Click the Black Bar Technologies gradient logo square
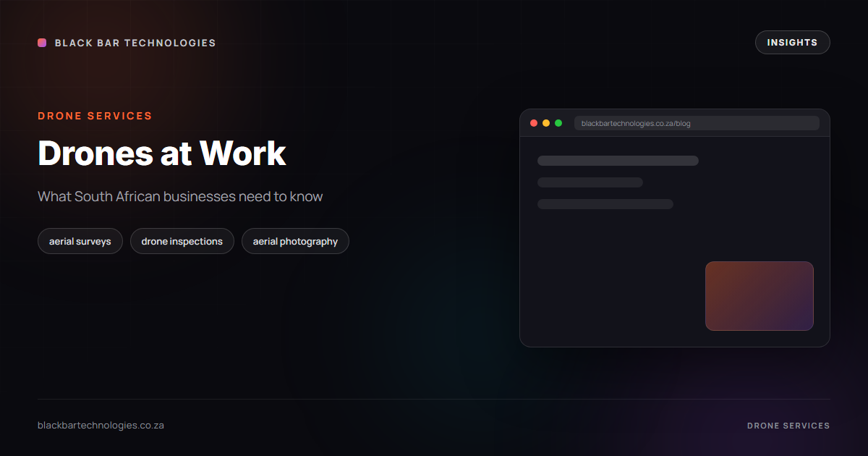 (42, 43)
